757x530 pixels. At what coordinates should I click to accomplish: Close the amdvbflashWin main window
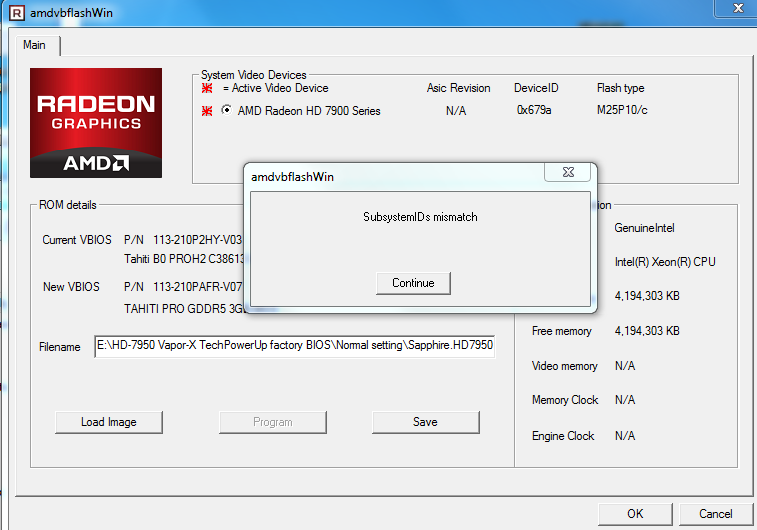737,8
